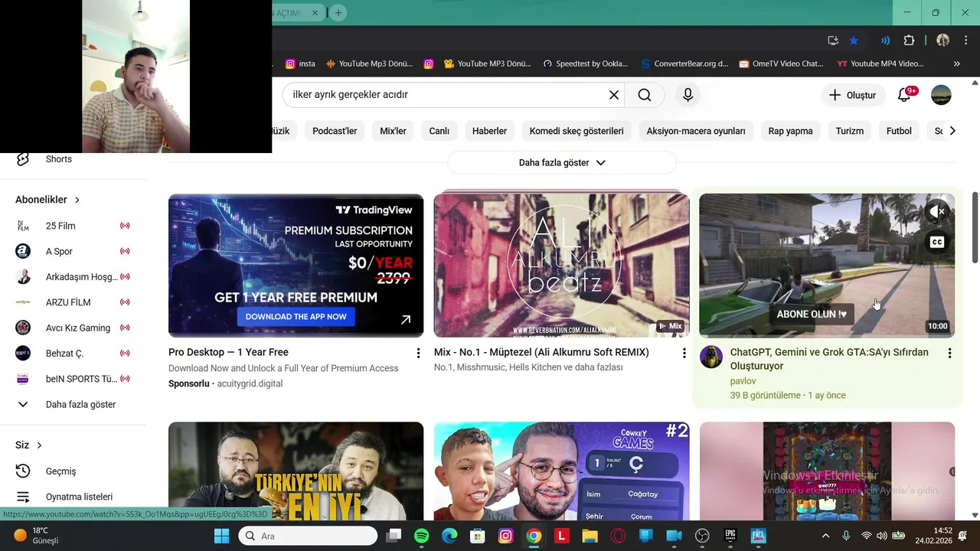The height and width of the screenshot is (551, 980).
Task: Open Instagram from the taskbar
Action: (x=505, y=536)
